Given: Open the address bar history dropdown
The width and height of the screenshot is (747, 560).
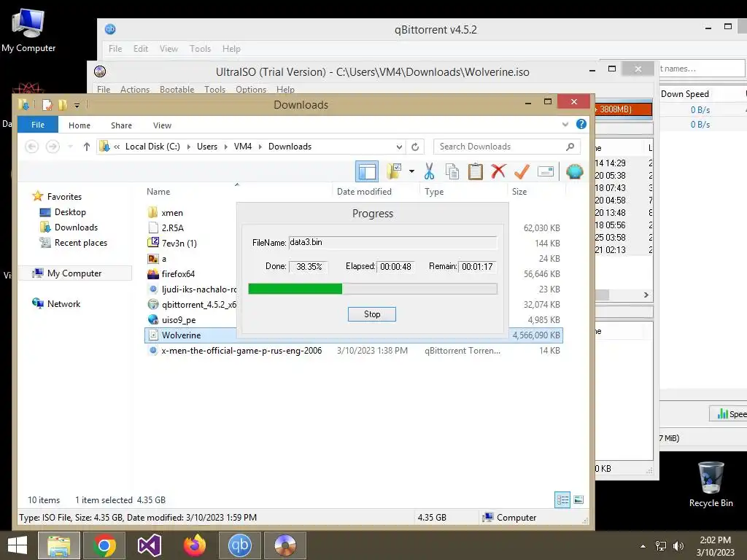Looking at the screenshot, I should [399, 147].
